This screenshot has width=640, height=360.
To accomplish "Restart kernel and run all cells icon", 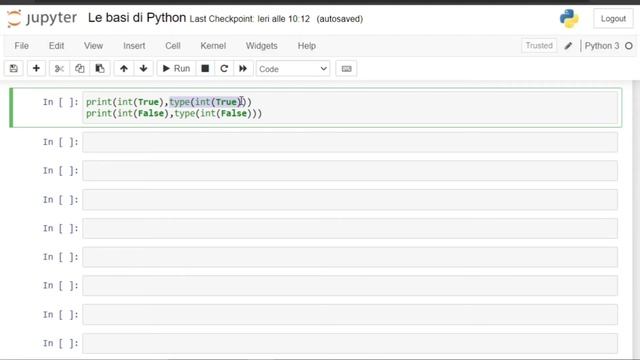I will (x=243, y=69).
